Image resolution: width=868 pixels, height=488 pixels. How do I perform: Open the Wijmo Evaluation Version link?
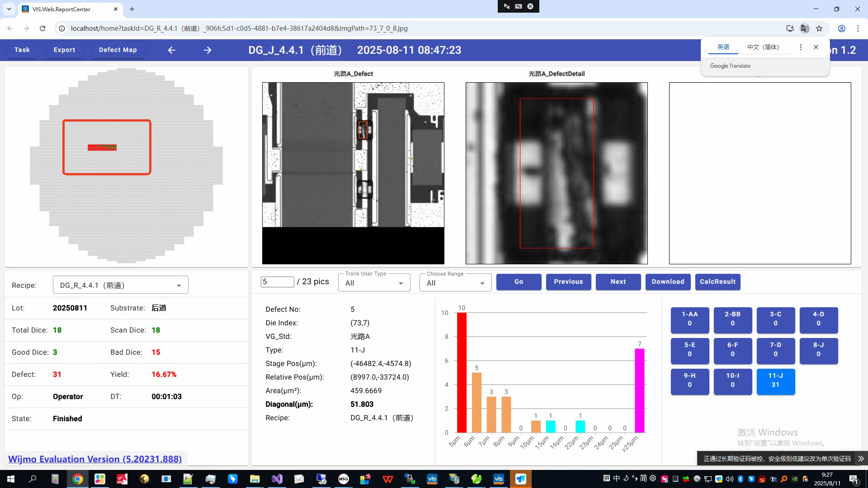(95, 459)
